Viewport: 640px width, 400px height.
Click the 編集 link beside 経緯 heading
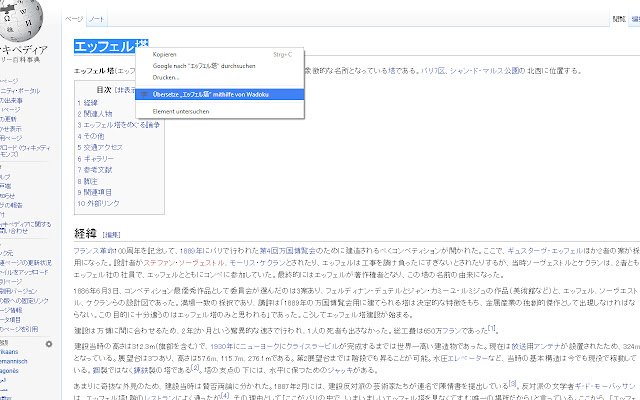click(x=111, y=235)
